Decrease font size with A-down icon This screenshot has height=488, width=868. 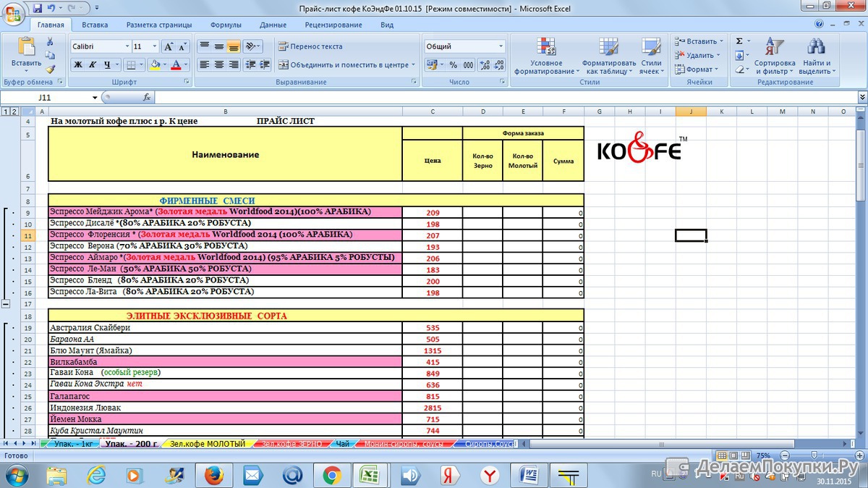pyautogui.click(x=183, y=46)
